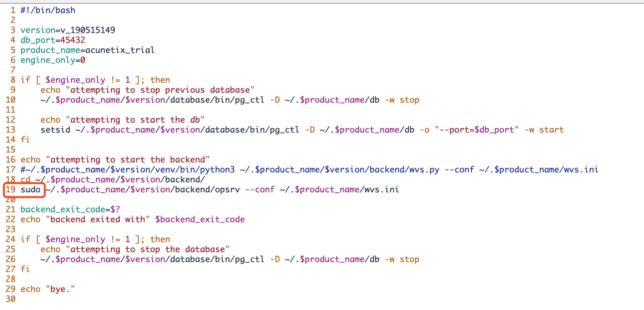Click the version value v_190515149
Image resolution: width=644 pixels, height=310 pixels.
88,30
